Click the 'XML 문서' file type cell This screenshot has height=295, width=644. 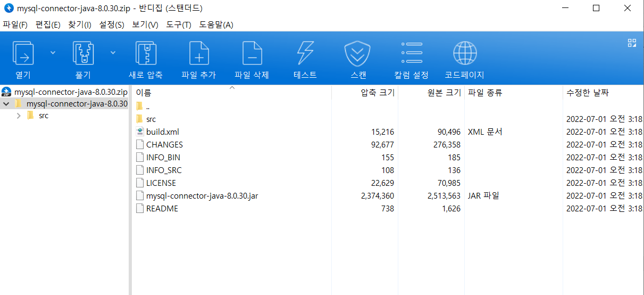coord(485,132)
